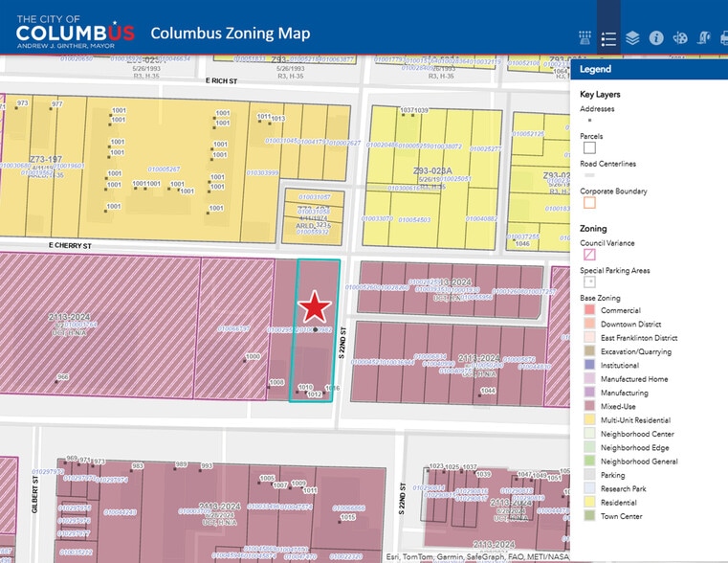
Task: Click the grid-with-arrows icon left of Legend icon
Action: [585, 38]
